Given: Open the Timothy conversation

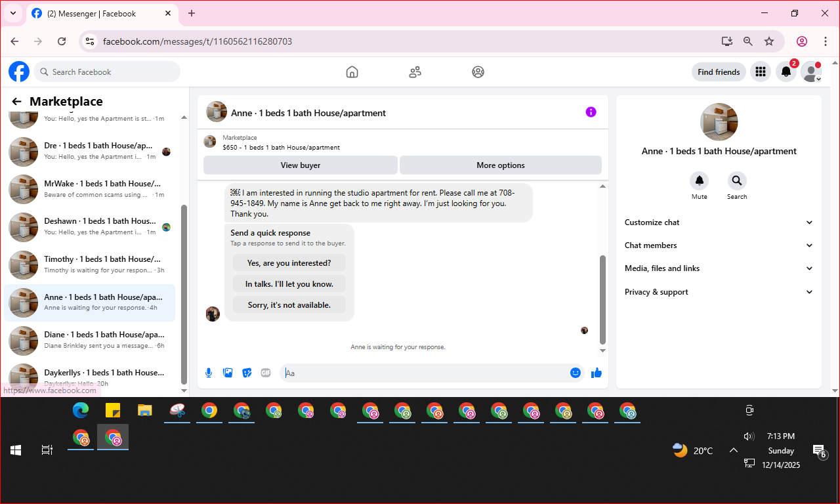Looking at the screenshot, I should click(x=90, y=264).
